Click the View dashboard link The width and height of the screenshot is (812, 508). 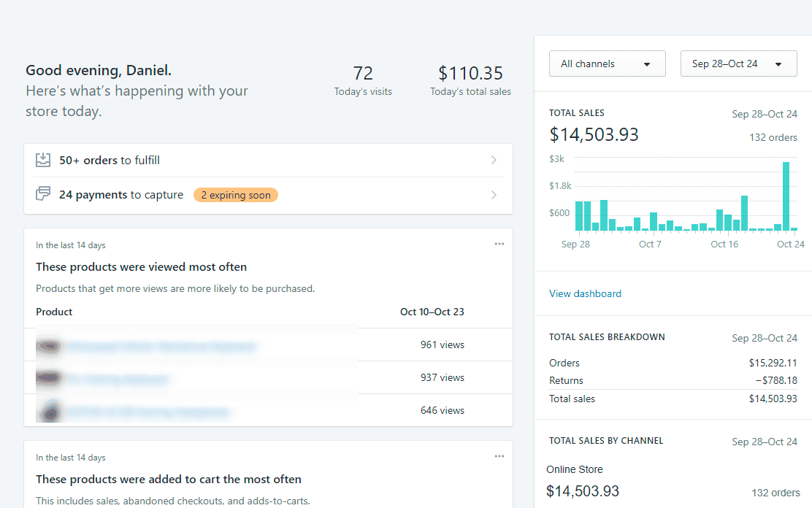(585, 293)
